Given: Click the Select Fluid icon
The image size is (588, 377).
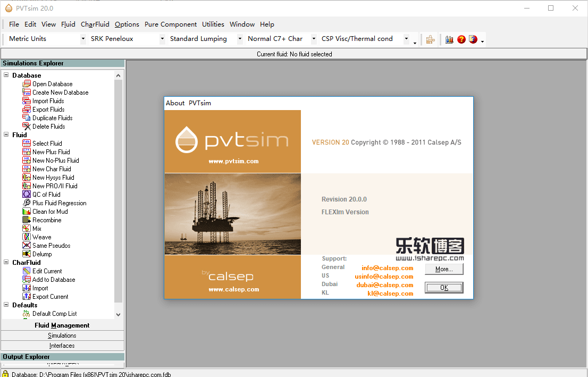Looking at the screenshot, I should pos(26,143).
